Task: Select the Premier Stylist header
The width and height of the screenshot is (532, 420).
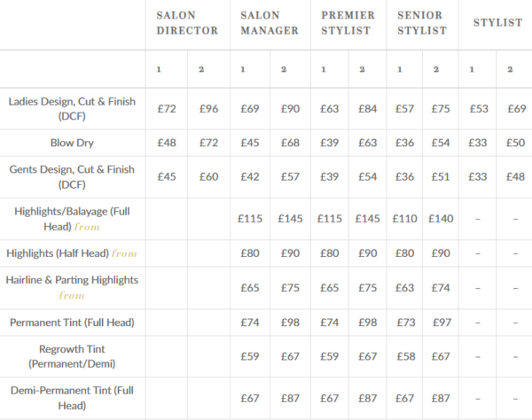Action: (348, 23)
